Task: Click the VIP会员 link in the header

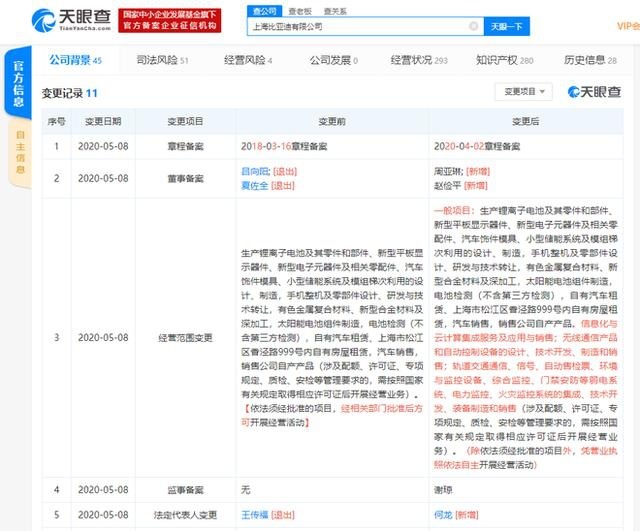Action: click(x=628, y=27)
